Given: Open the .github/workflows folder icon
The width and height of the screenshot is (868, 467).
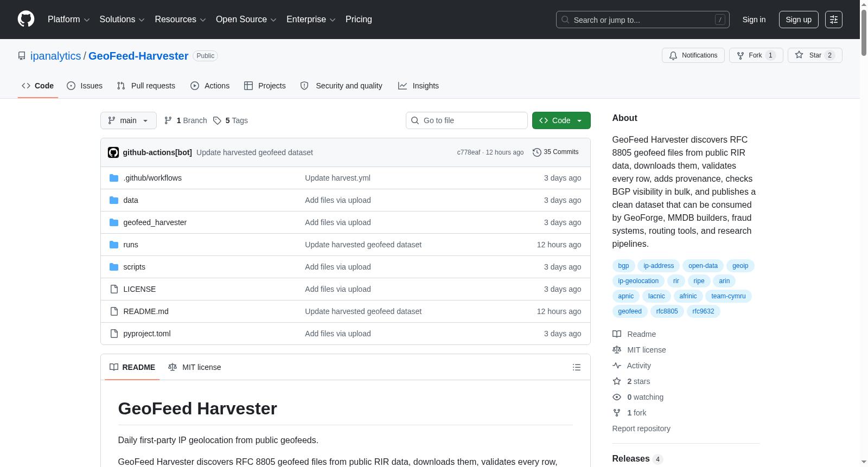Looking at the screenshot, I should coord(114,178).
